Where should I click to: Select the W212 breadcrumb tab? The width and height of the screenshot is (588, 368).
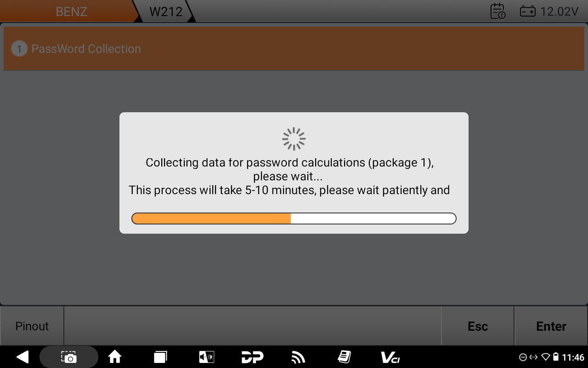pos(166,11)
